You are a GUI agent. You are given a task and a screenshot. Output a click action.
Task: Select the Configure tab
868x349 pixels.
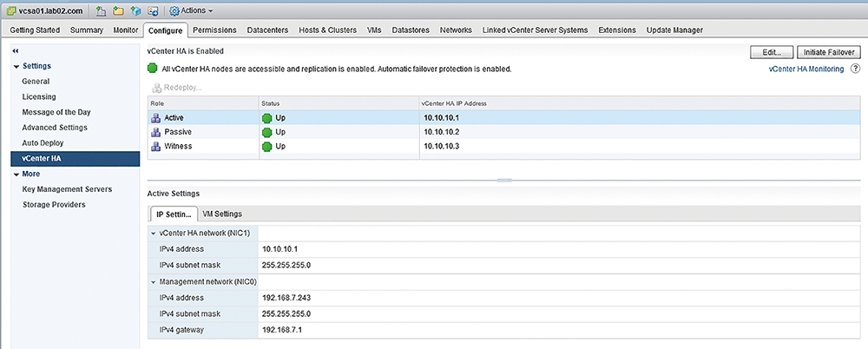pos(166,30)
